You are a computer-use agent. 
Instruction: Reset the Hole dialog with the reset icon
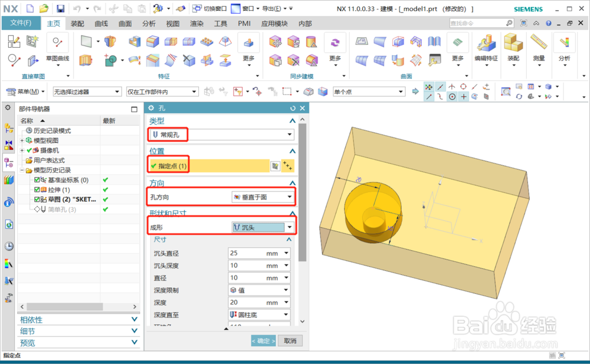tap(293, 109)
